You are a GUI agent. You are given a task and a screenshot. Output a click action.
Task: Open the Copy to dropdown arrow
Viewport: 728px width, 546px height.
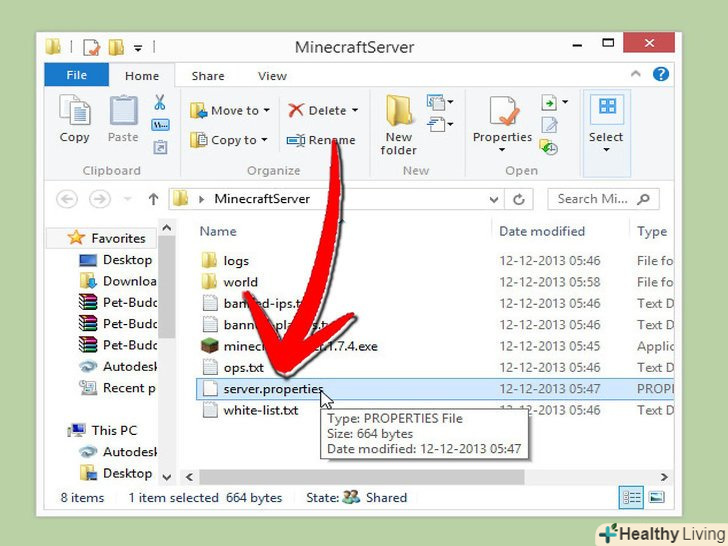click(x=264, y=140)
